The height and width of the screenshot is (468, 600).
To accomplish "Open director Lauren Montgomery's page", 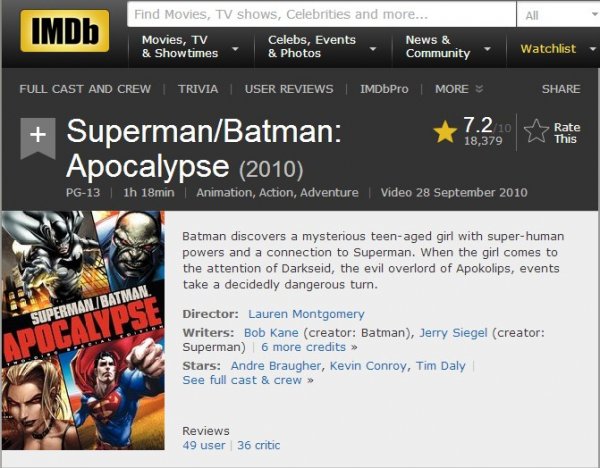I will (x=306, y=314).
